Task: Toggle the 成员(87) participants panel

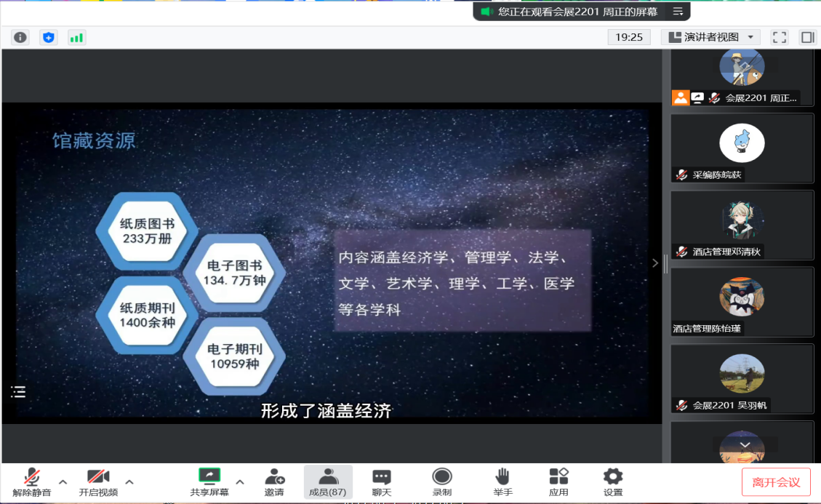Action: point(328,481)
